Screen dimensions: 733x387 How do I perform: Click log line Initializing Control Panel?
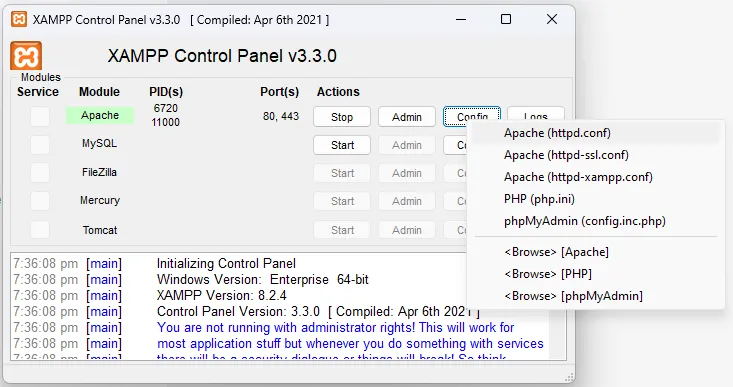point(226,264)
